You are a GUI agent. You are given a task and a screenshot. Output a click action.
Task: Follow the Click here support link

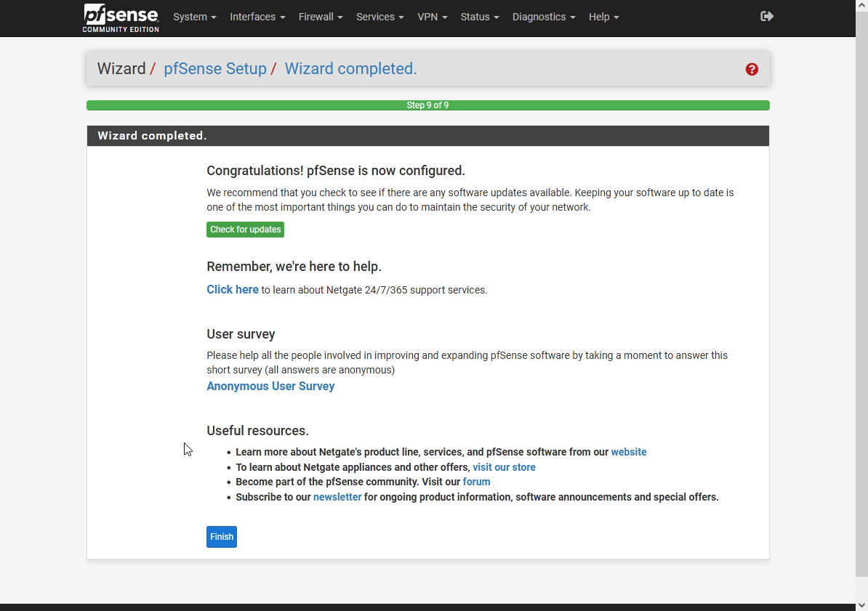[232, 289]
